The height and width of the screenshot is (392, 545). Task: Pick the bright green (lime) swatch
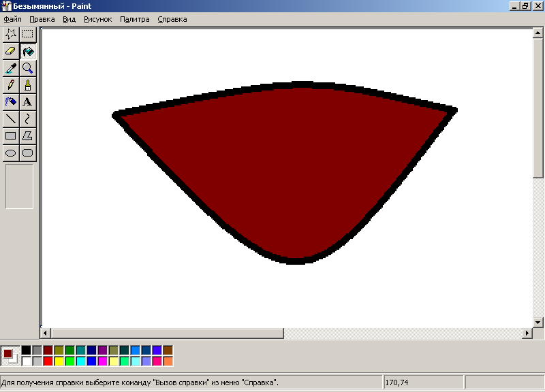click(70, 361)
